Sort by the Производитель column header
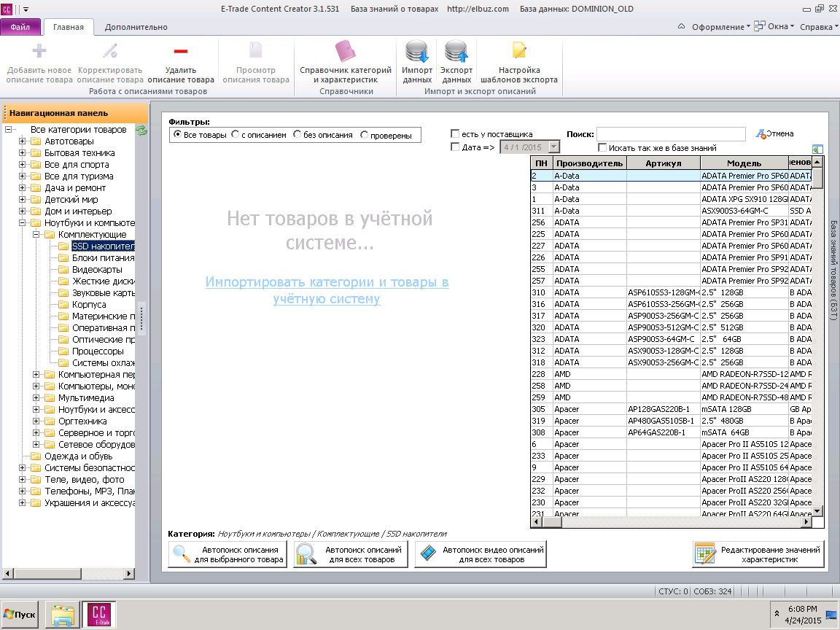Screen dimensions: 840x630 [589, 163]
